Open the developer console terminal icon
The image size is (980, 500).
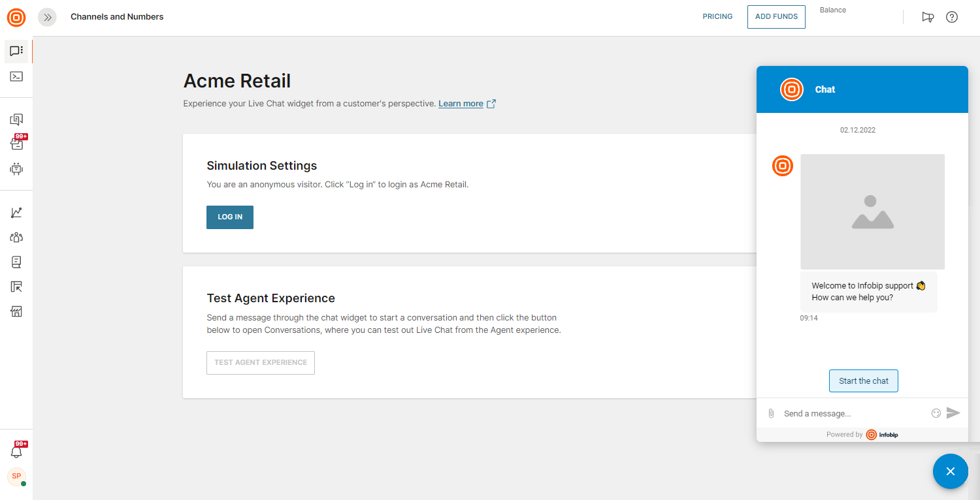click(16, 76)
